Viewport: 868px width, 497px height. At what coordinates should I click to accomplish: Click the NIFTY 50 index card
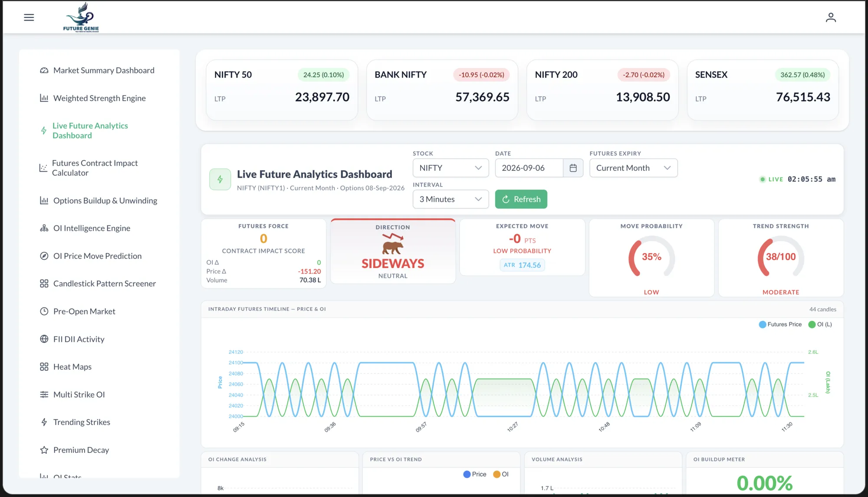point(282,90)
